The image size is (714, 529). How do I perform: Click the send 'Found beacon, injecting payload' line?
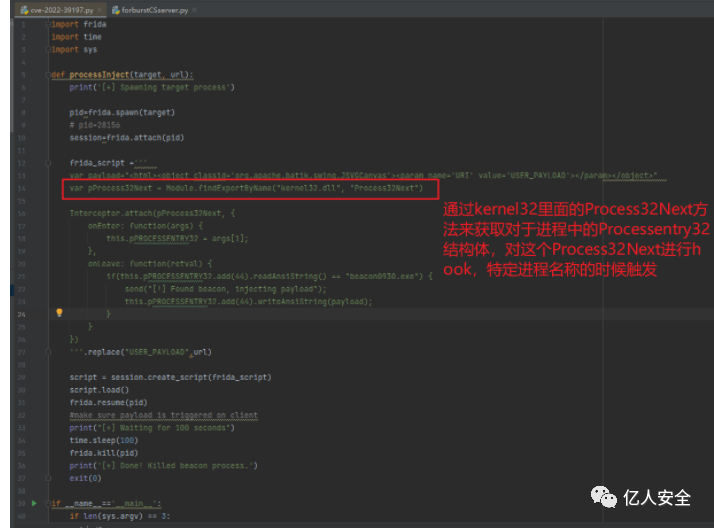[x=225, y=289]
